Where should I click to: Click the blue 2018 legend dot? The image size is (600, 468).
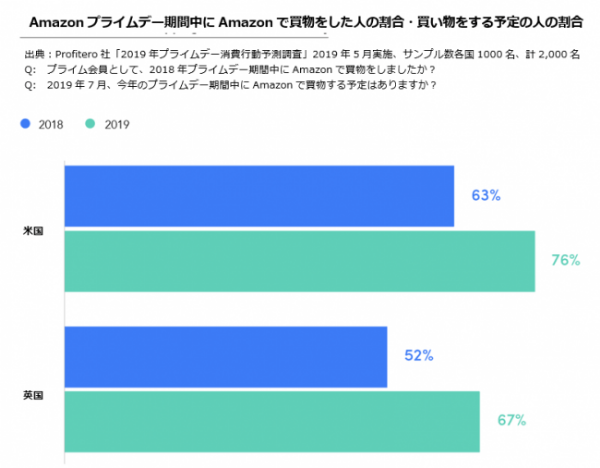tap(25, 125)
